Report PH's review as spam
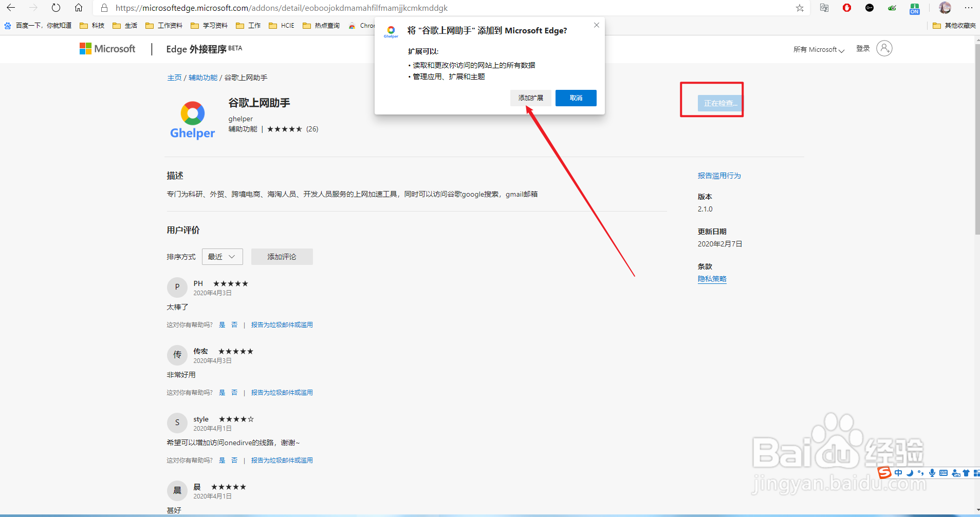The image size is (980, 517). [282, 324]
